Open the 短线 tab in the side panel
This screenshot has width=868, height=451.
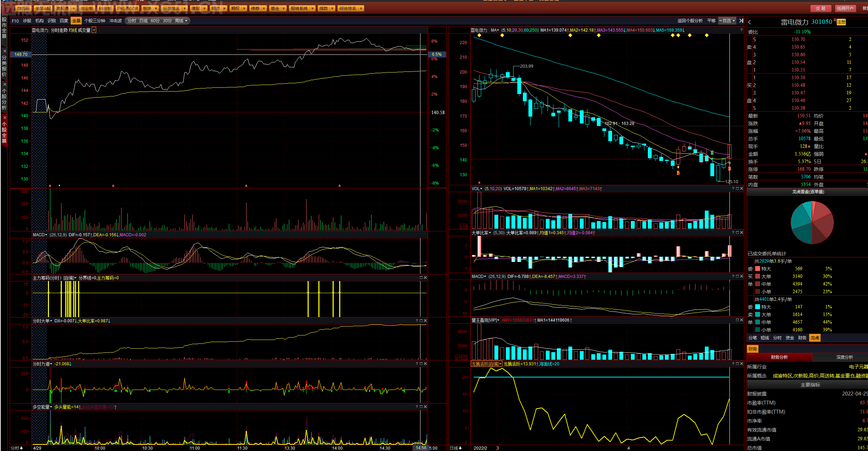(x=765, y=338)
